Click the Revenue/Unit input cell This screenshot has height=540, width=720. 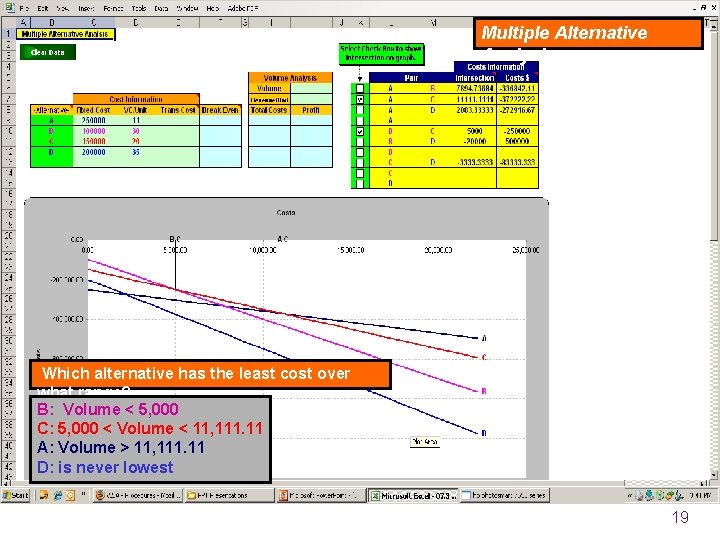coord(311,99)
